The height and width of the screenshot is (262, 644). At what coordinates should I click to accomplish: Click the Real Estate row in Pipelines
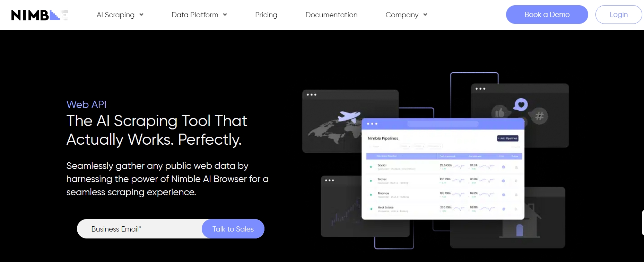[444, 209]
